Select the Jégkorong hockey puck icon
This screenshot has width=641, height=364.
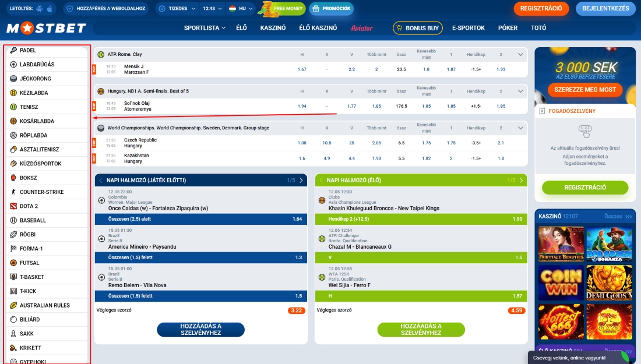click(13, 79)
